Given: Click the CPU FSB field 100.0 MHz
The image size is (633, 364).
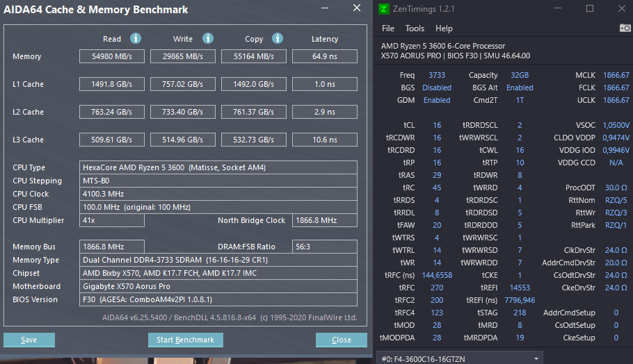Looking at the screenshot, I should point(218,207).
